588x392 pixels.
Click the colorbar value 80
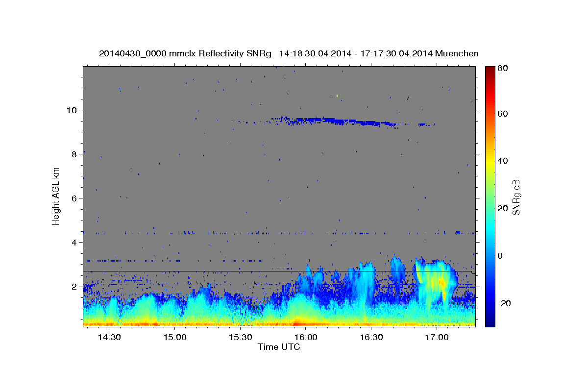[x=503, y=69]
